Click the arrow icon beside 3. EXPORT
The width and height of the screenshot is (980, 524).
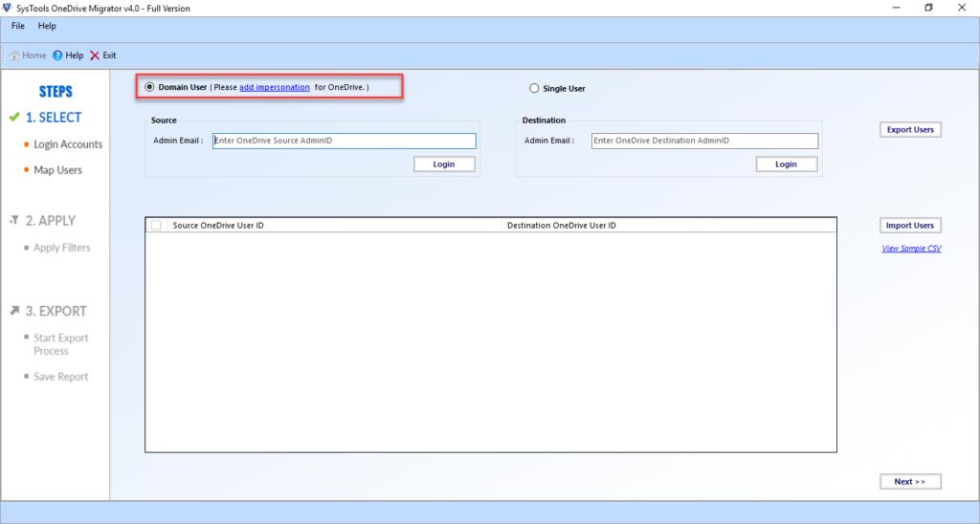(14, 311)
